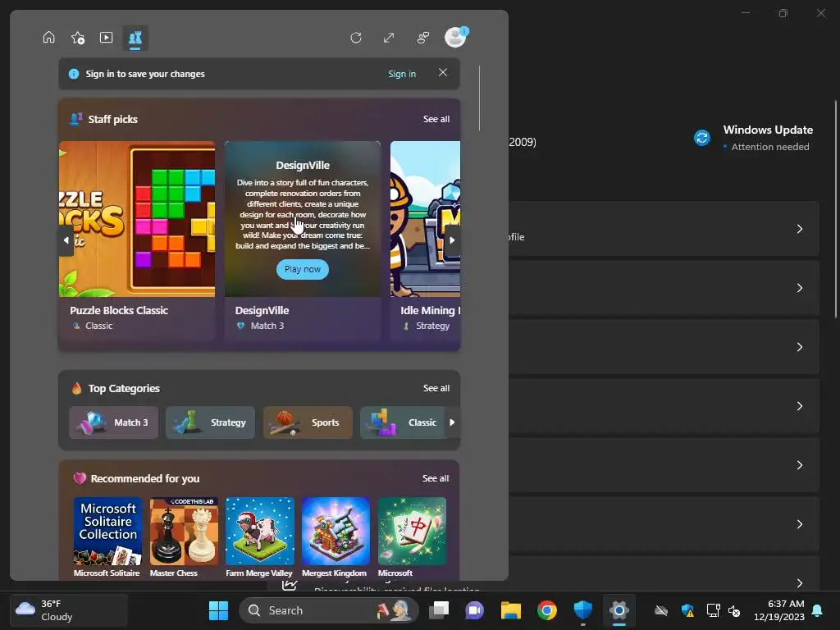Switch to Settings gear on taskbar
840x630 pixels.
coord(619,610)
